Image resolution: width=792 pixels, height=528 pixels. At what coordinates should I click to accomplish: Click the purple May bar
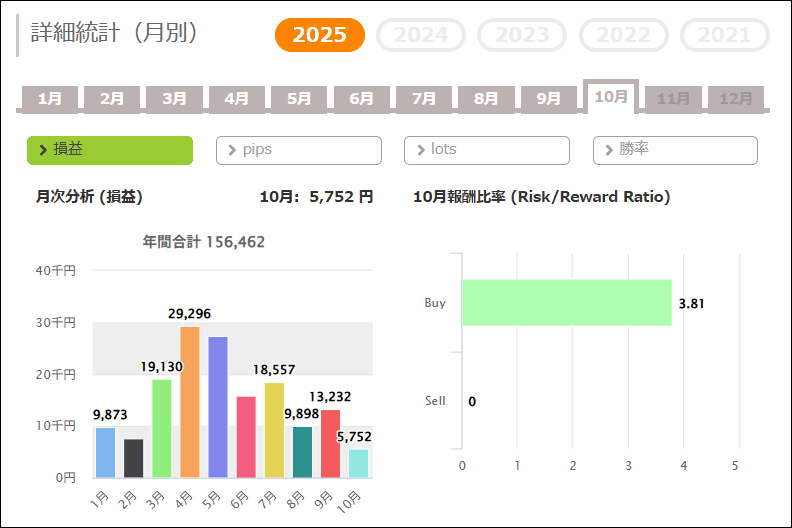tap(218, 407)
